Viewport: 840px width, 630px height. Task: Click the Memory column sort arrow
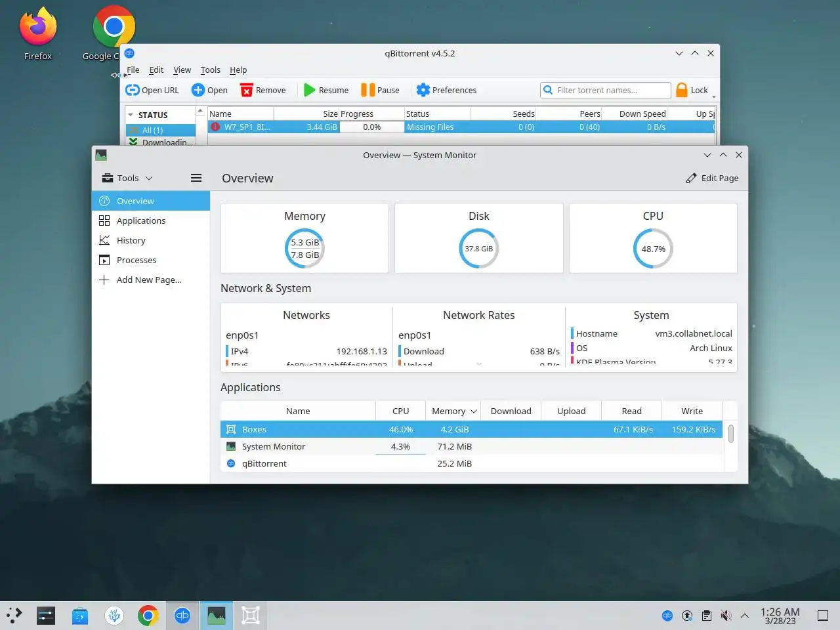[x=473, y=411]
